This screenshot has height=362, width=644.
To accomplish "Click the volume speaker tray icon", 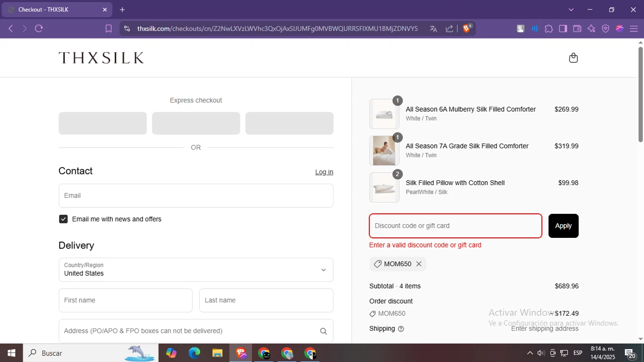I will 541,353.
